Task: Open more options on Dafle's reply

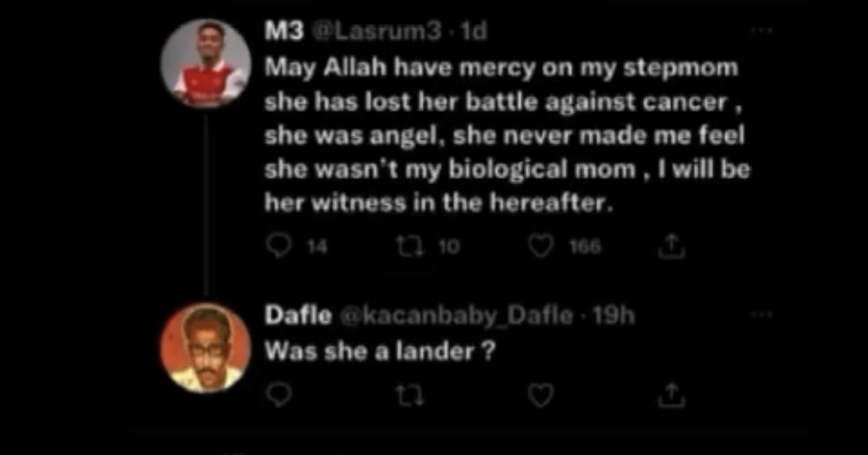Action: point(762,315)
